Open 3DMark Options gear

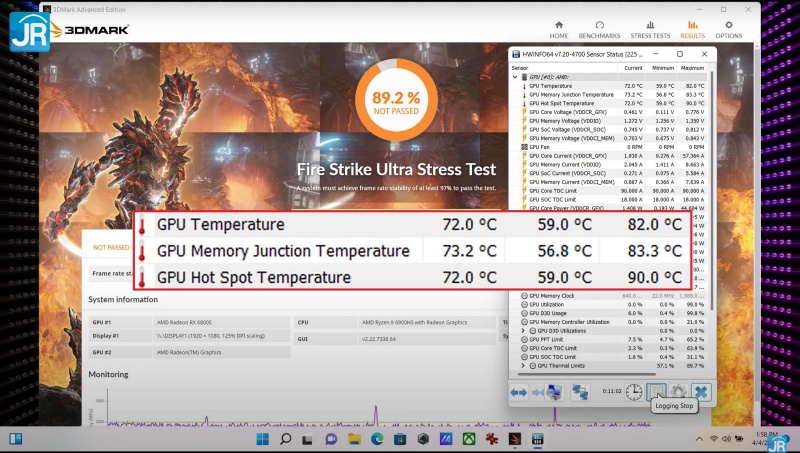point(729,30)
